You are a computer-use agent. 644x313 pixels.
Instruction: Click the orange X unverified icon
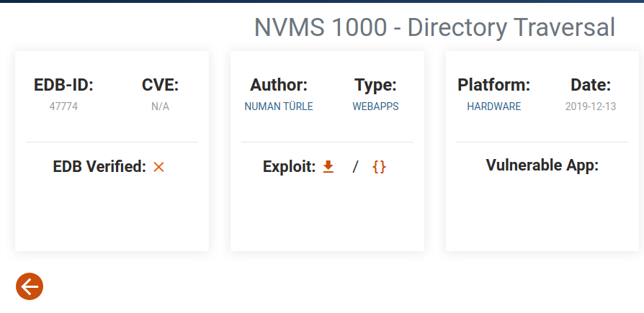click(159, 167)
